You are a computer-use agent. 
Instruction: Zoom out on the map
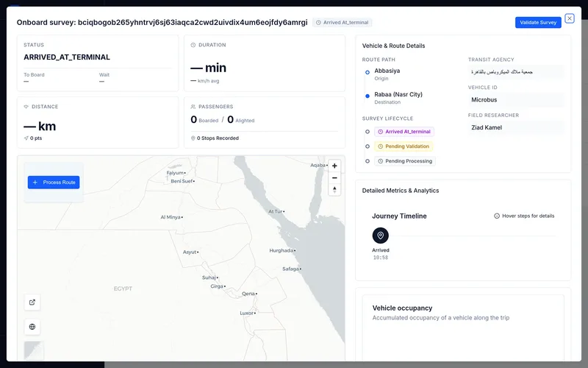click(334, 177)
